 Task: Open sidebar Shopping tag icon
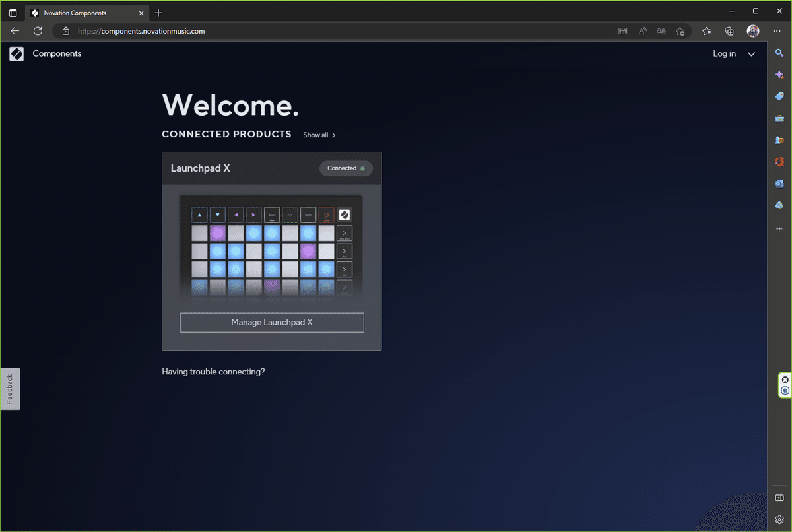click(779, 96)
